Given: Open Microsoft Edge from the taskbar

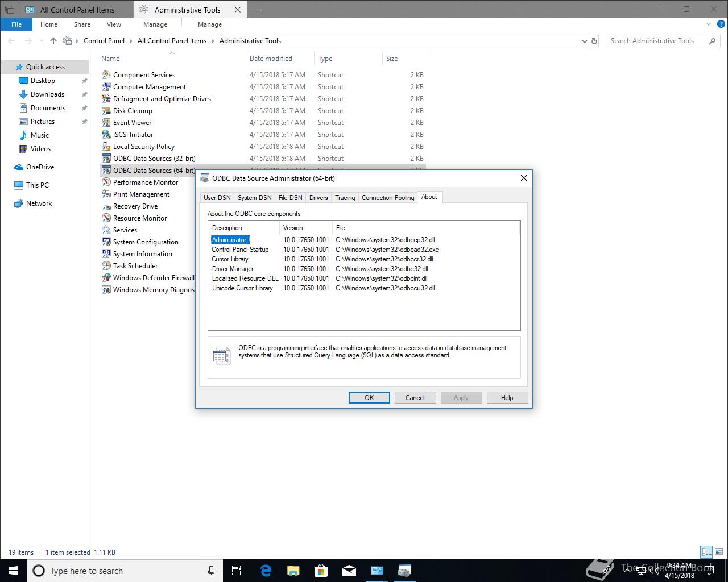Looking at the screenshot, I should tap(266, 571).
